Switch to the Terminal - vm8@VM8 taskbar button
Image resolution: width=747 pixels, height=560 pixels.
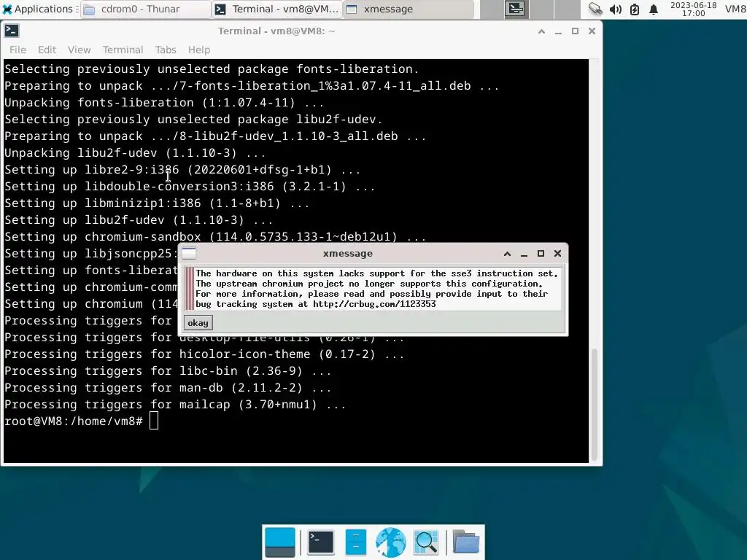coord(277,9)
